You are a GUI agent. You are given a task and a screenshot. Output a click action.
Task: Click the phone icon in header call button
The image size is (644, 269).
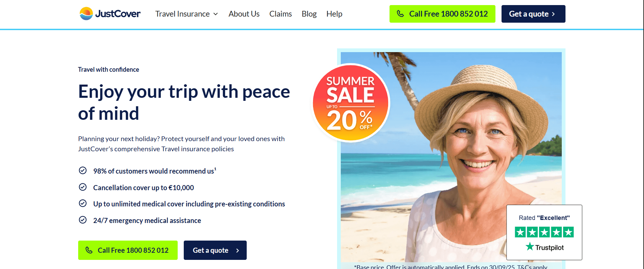click(400, 14)
